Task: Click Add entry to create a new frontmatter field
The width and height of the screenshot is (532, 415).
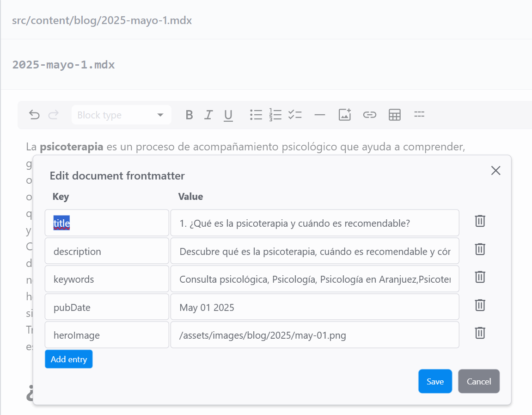Action: tap(68, 359)
